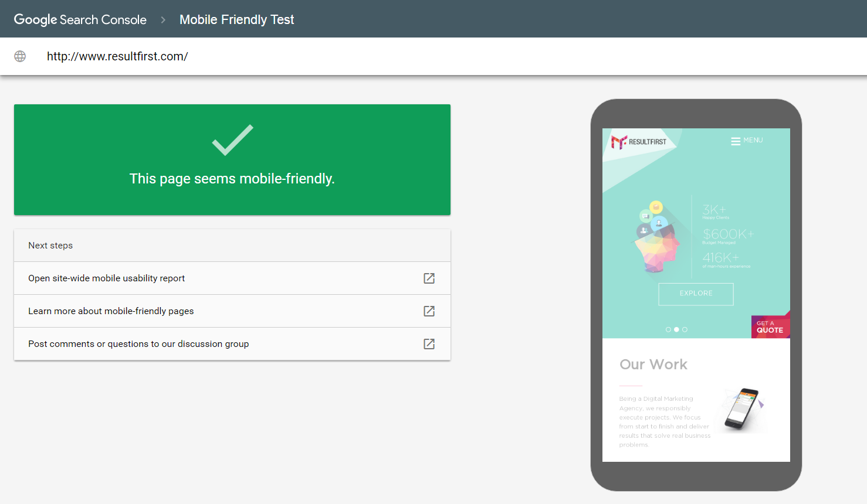This screenshot has height=504, width=867.
Task: Click the hamburger menu icon in phone preview
Action: (735, 141)
